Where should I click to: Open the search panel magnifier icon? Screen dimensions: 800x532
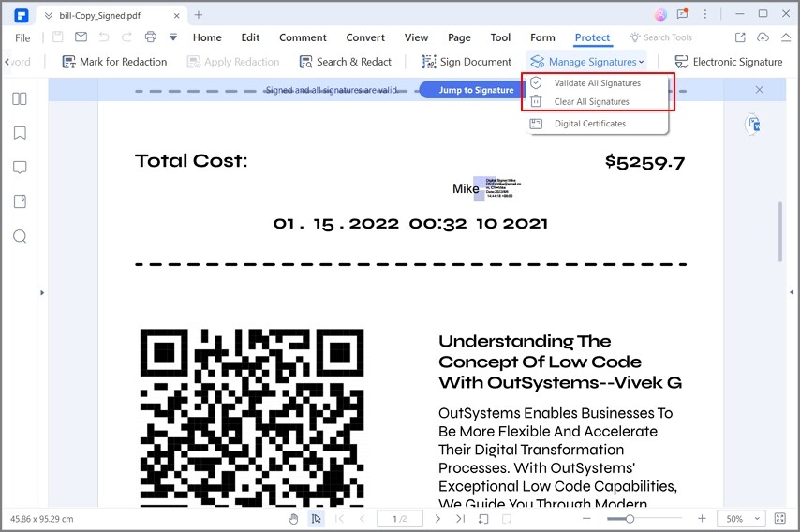[20, 236]
